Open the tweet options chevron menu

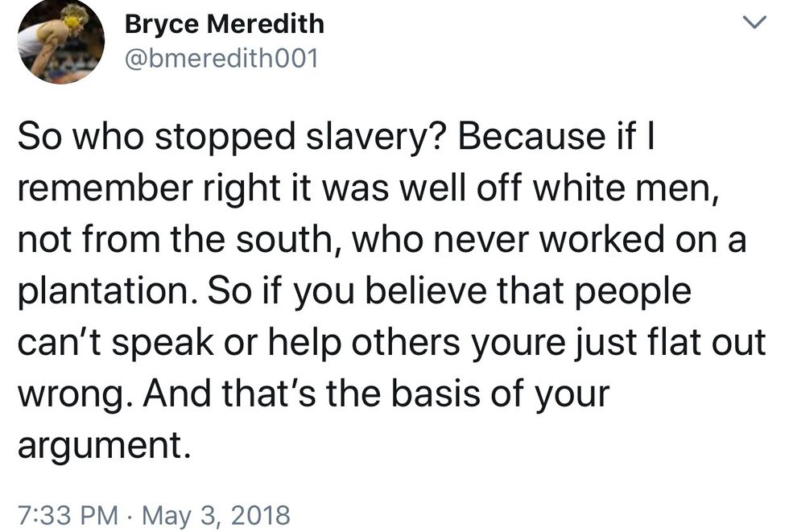(754, 24)
